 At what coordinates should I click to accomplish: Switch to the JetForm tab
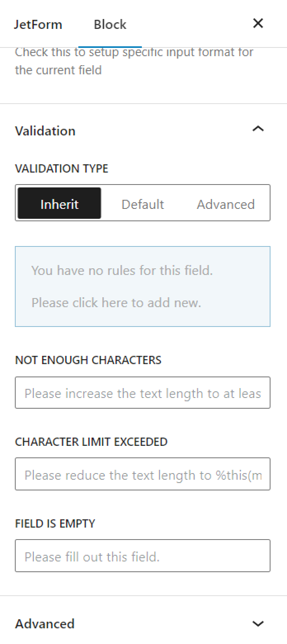point(38,24)
